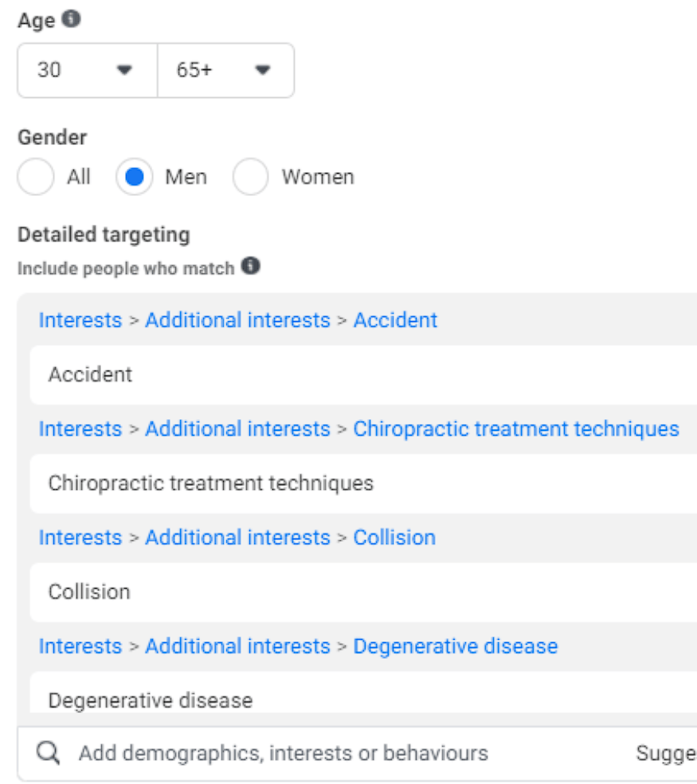The image size is (697, 784).
Task: Click the blue Accident breadcrumb link
Action: [395, 320]
